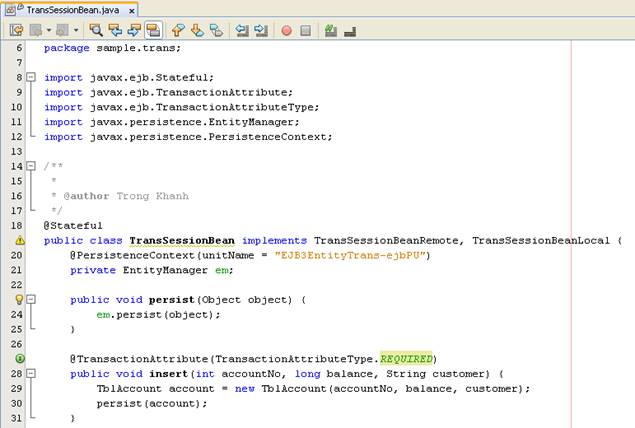This screenshot has width=635, height=428.
Task: Click the lightbulb hint icon at persist method
Action: coord(19,300)
